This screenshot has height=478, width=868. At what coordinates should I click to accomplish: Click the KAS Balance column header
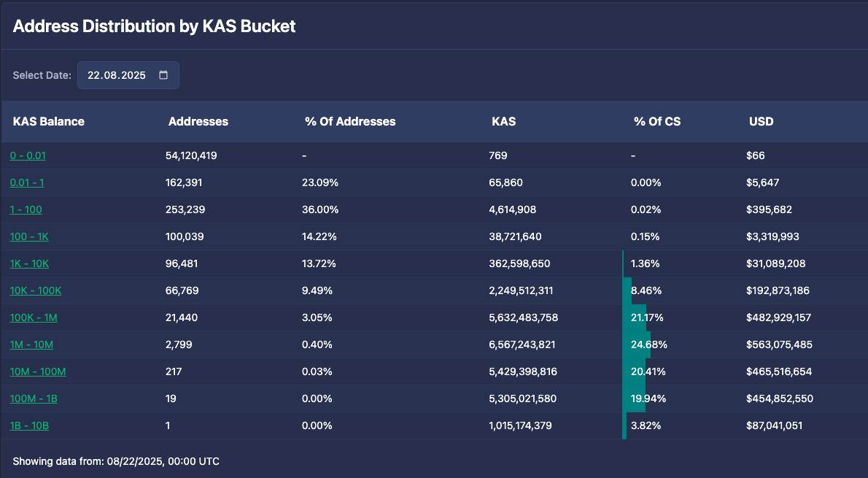tap(49, 121)
